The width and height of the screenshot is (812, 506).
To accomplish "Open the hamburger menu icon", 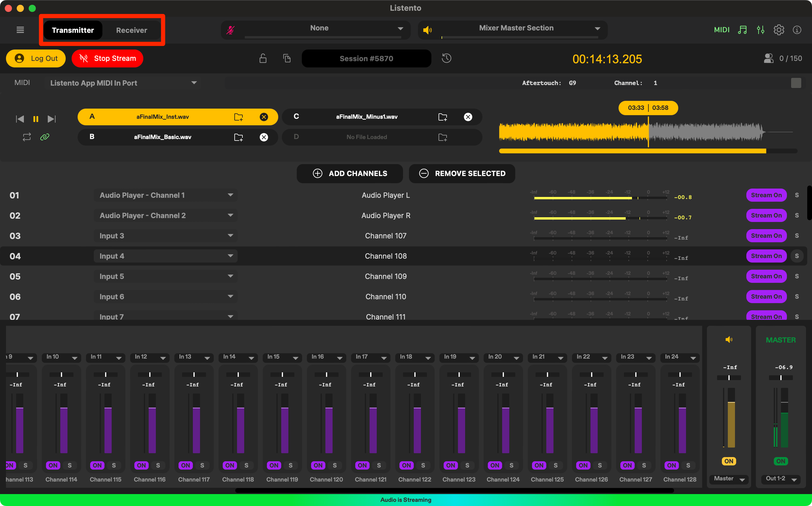I will tap(20, 30).
